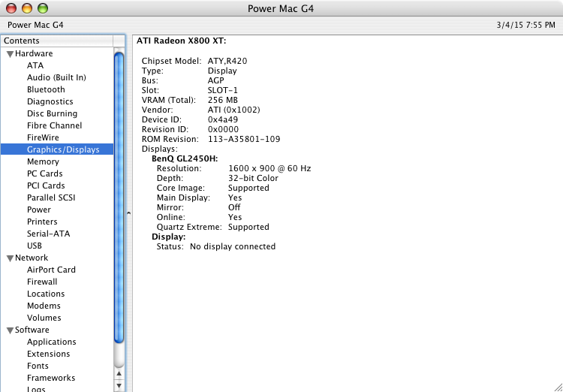Click the 32-bit Color depth value
This screenshot has height=392, width=563.
click(253, 178)
